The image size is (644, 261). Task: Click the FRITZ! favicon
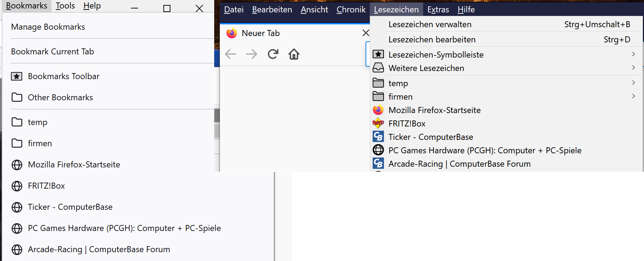(378, 123)
